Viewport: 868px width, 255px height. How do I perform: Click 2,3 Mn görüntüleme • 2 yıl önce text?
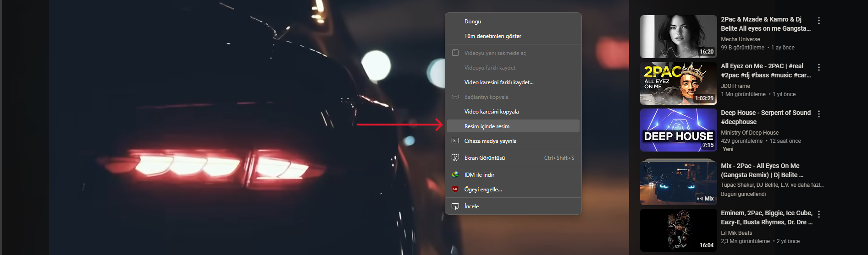[x=760, y=241]
